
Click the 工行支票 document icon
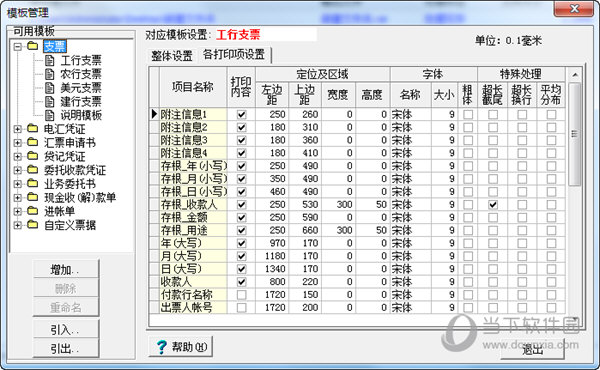(x=50, y=60)
